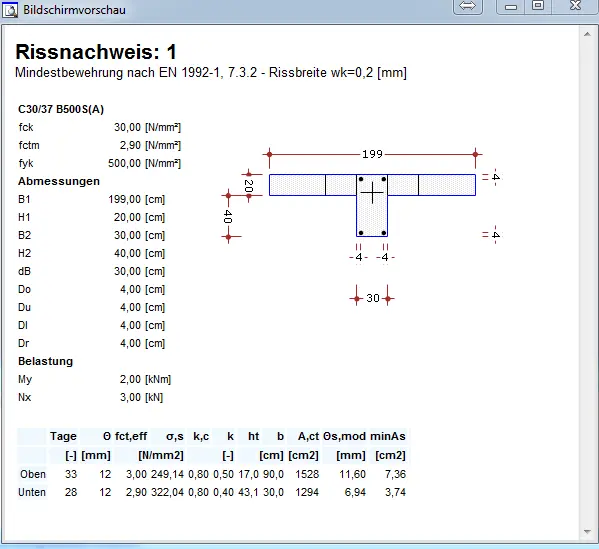599x549 pixels.
Task: Click the double-arrow button in title bar
Action: pos(468,6)
